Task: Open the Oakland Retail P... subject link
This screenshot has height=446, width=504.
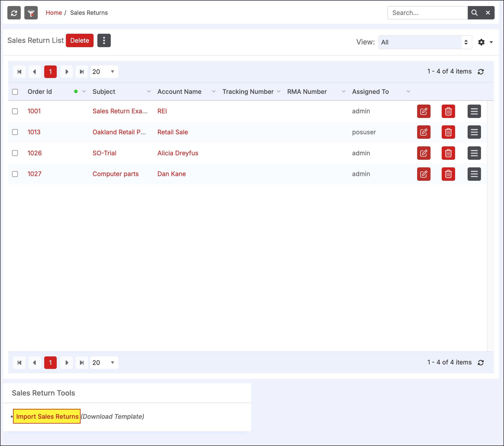Action: [x=119, y=132]
